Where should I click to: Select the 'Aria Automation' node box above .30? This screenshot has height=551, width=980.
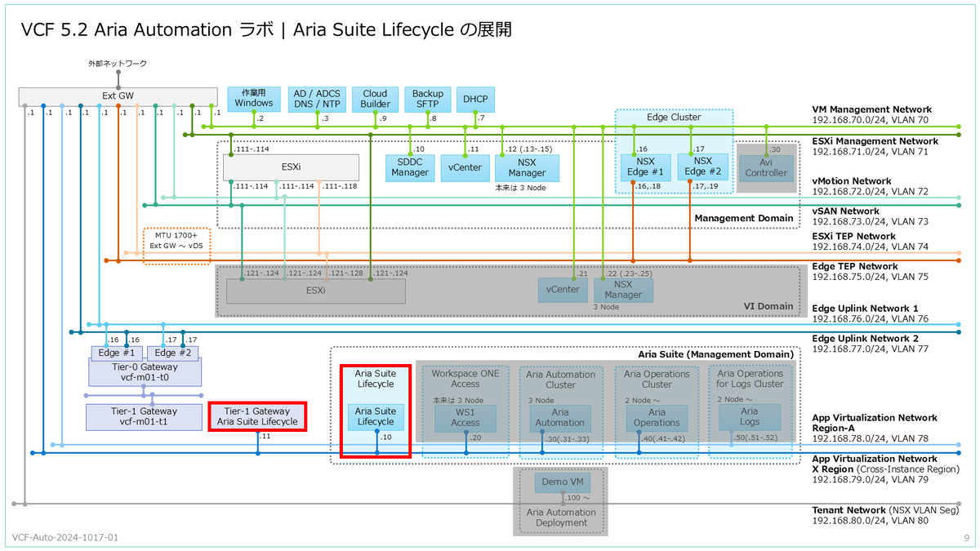click(561, 418)
